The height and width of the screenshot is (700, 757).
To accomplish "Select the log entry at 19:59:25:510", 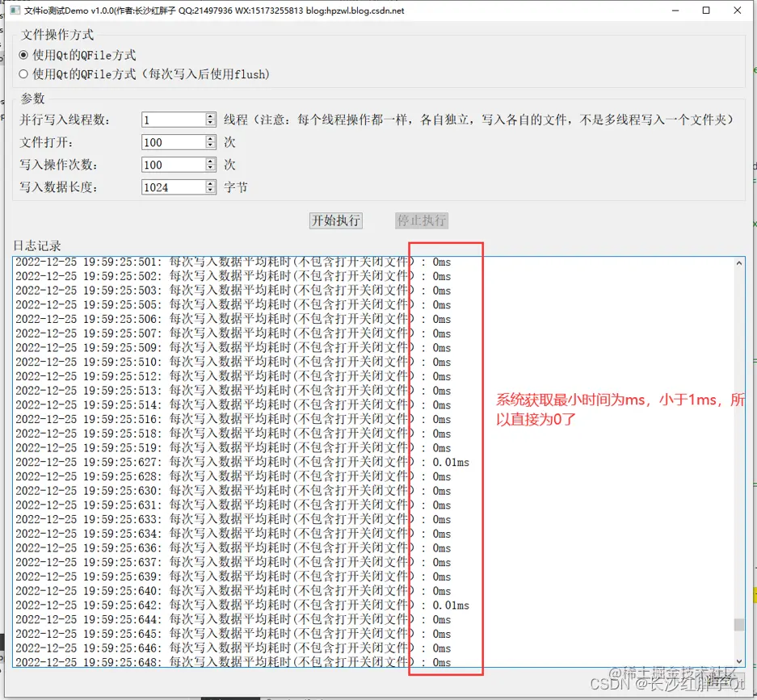I will [233, 362].
